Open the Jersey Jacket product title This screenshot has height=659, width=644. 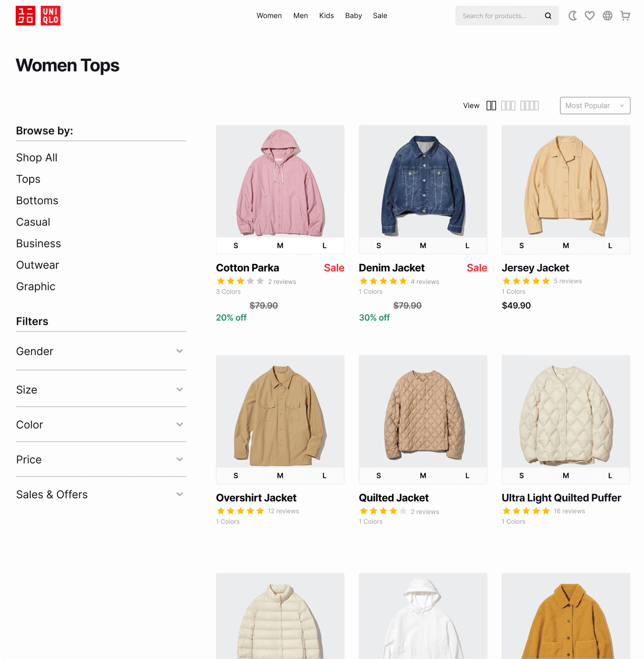point(535,268)
